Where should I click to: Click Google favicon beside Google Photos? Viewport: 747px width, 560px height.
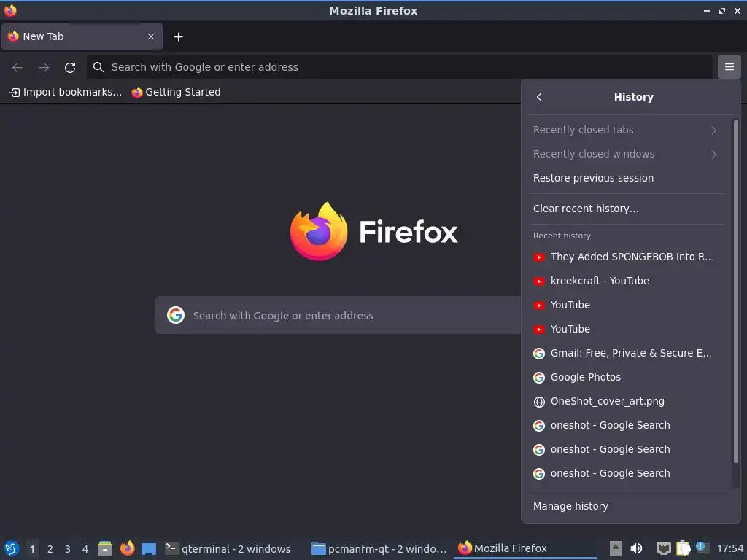coord(539,378)
